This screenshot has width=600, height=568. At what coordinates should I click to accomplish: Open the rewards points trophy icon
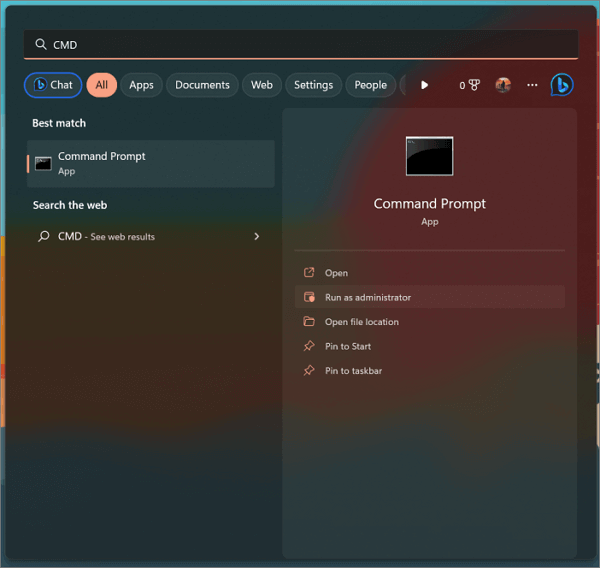pyautogui.click(x=469, y=85)
